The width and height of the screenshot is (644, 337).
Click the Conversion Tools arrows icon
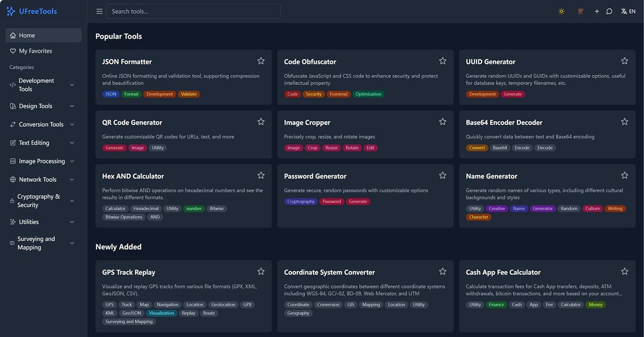pos(13,124)
